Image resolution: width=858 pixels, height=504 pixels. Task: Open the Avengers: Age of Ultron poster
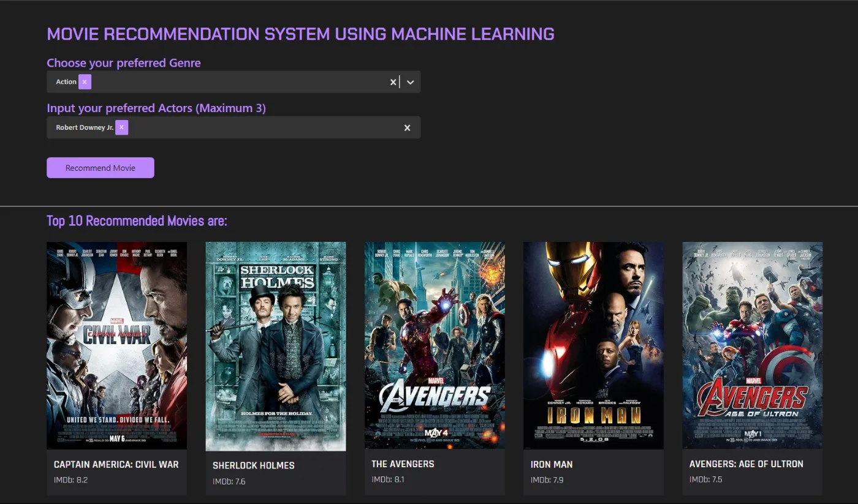pos(753,345)
